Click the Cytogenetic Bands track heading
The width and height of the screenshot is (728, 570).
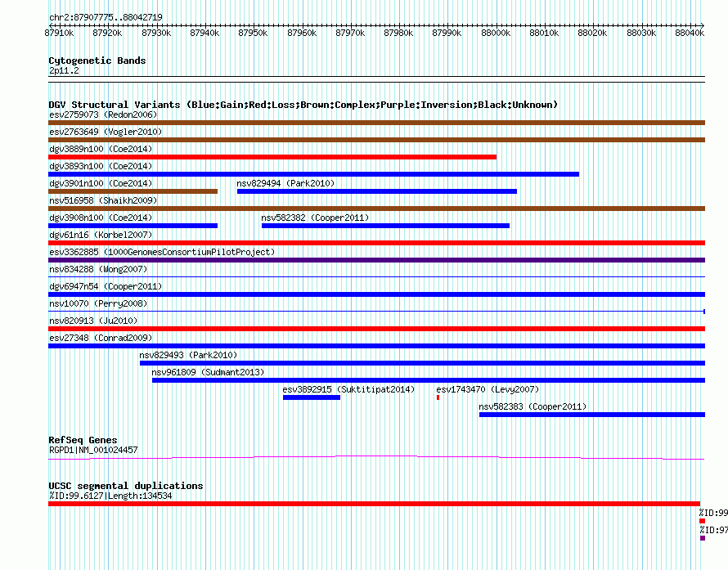97,61
